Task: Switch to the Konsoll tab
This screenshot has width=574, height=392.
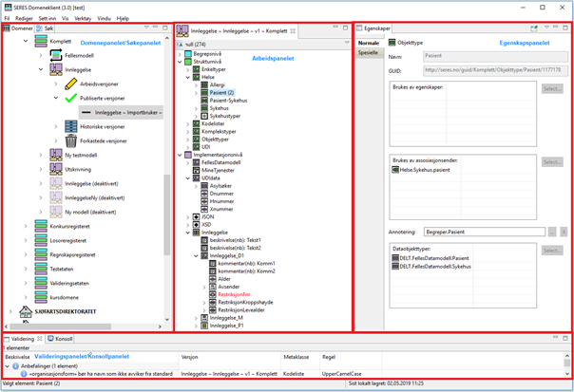Action: [60, 339]
